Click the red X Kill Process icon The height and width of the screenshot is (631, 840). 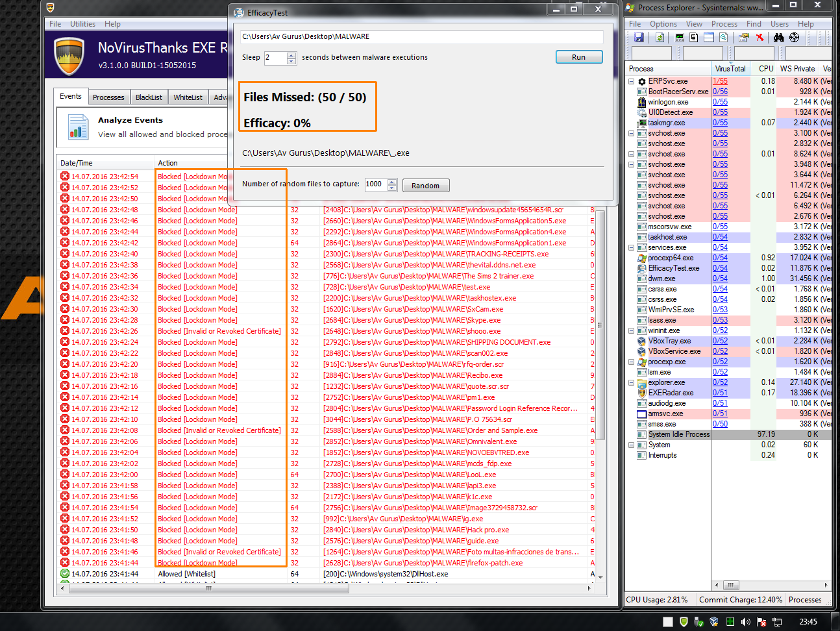tap(760, 38)
